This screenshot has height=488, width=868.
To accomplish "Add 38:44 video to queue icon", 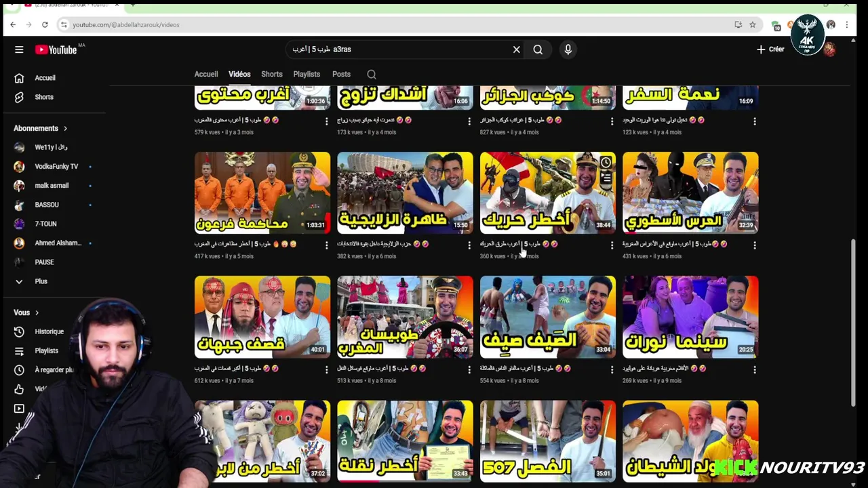I will click(x=606, y=178).
